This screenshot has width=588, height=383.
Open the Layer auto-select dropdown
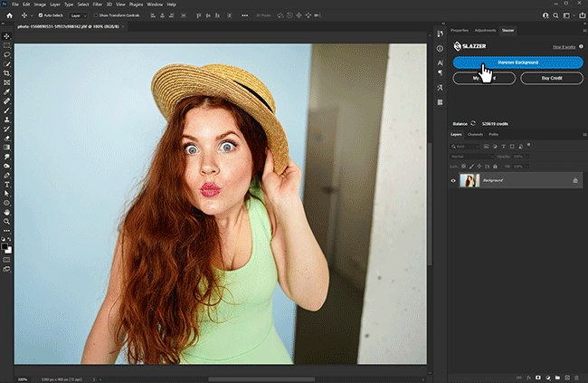[x=79, y=15]
